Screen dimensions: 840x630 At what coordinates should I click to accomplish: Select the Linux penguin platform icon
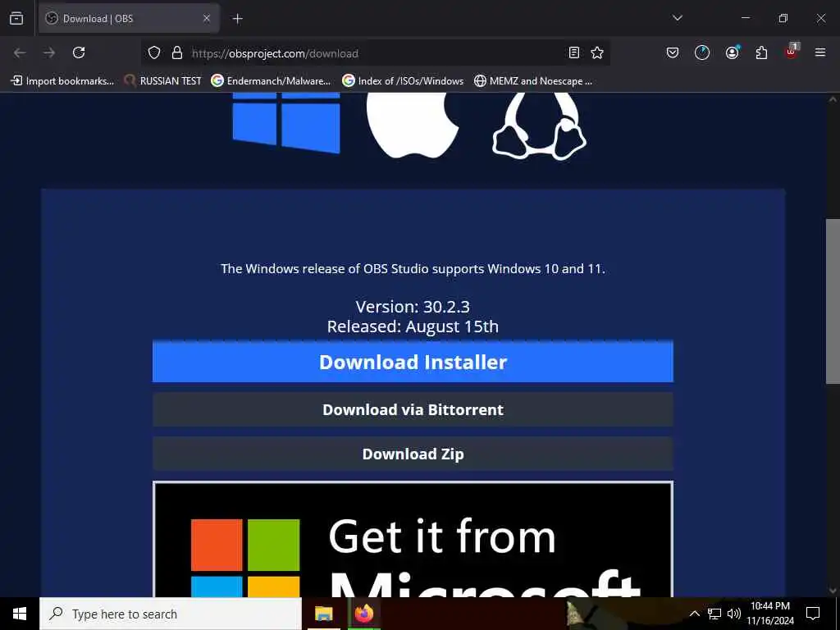click(539, 126)
